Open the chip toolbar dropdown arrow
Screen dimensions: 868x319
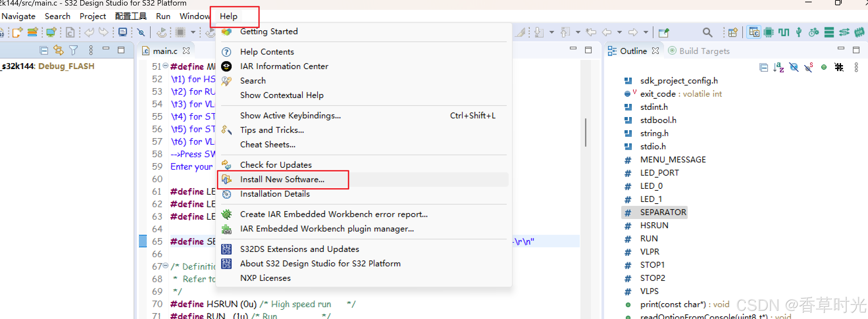(x=193, y=32)
